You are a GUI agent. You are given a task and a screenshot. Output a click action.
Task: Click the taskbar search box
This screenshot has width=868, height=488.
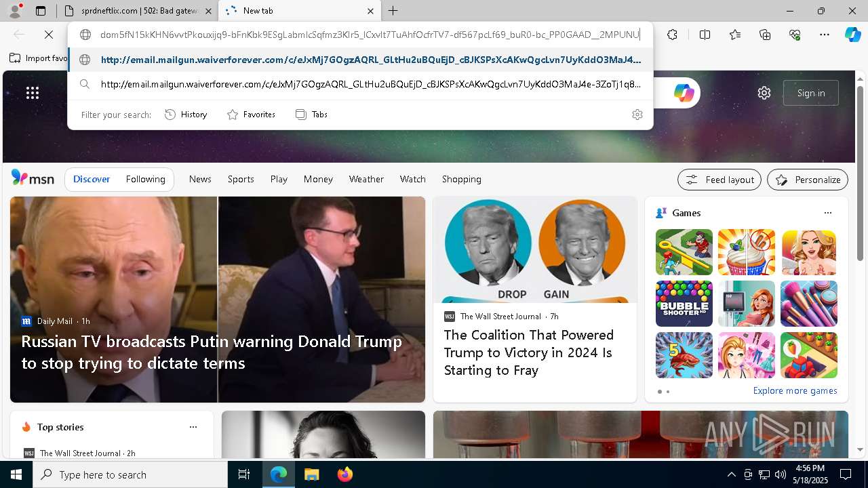(x=130, y=474)
